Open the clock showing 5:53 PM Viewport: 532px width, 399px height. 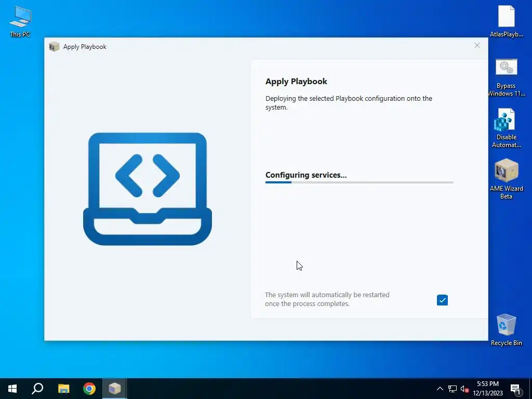click(488, 389)
